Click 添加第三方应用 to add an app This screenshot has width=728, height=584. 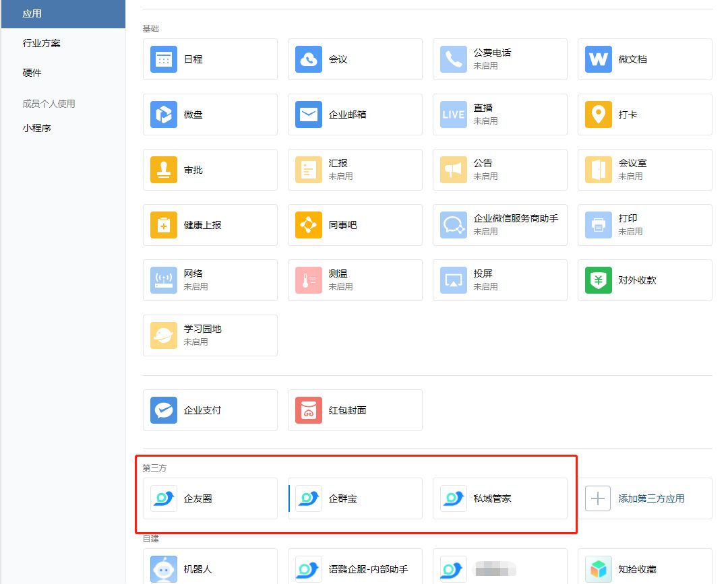(x=644, y=498)
